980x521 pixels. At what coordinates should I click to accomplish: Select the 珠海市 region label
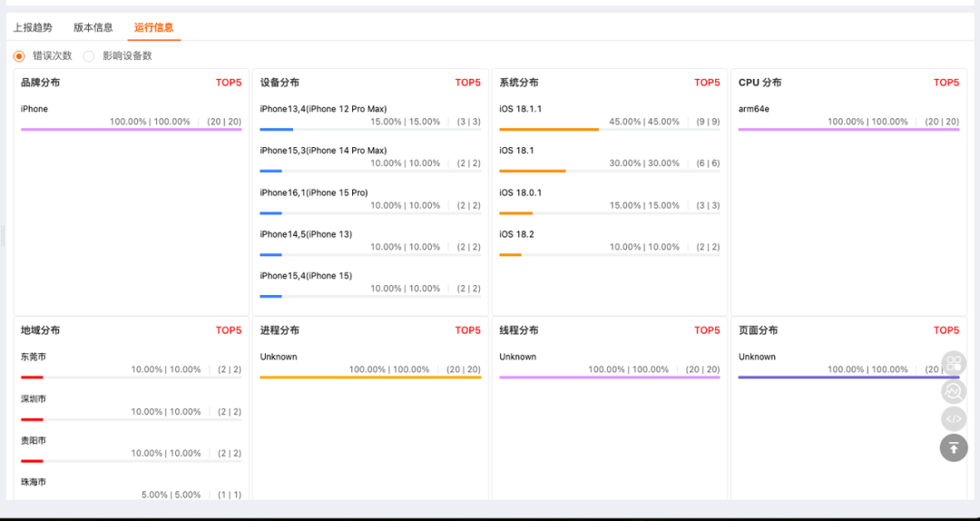click(34, 482)
